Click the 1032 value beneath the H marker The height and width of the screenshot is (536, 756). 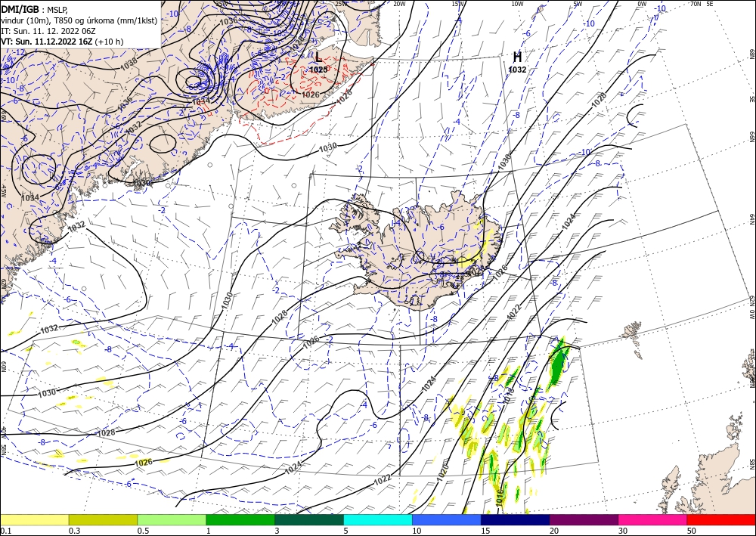517,70
